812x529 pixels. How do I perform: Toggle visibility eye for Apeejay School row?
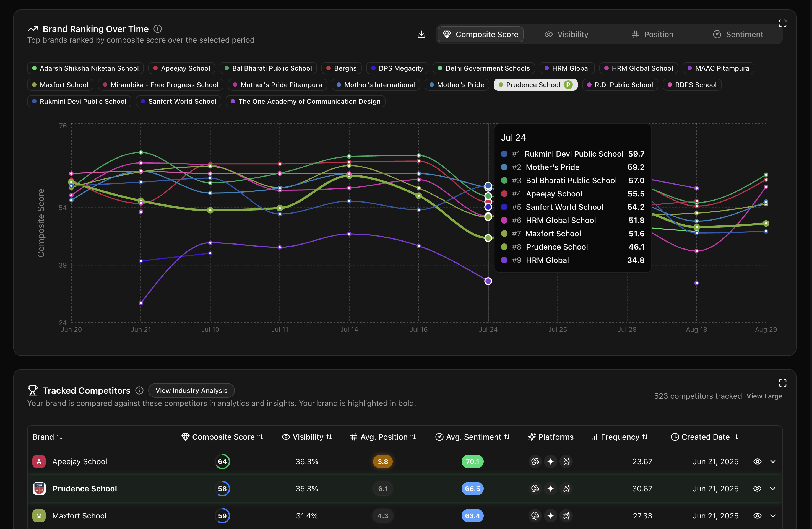757,461
